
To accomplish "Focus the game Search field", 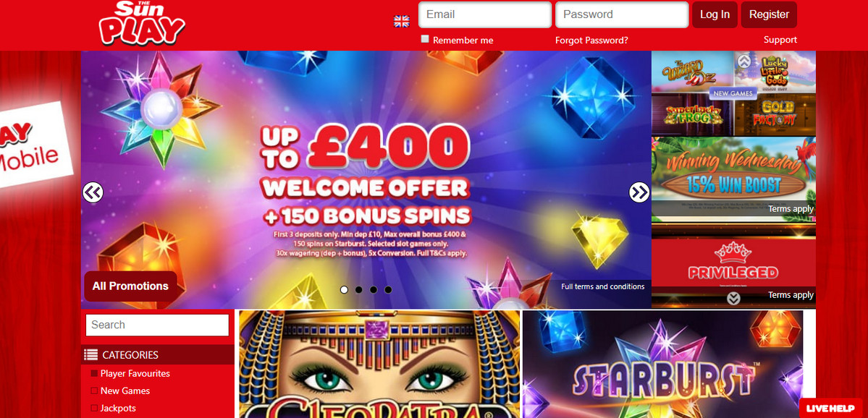I will coord(157,325).
